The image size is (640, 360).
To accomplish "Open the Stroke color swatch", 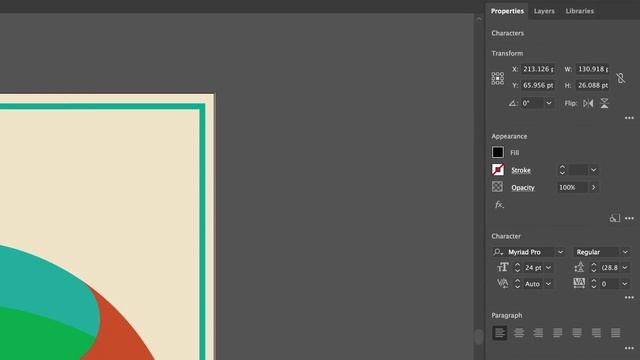I will tap(498, 170).
